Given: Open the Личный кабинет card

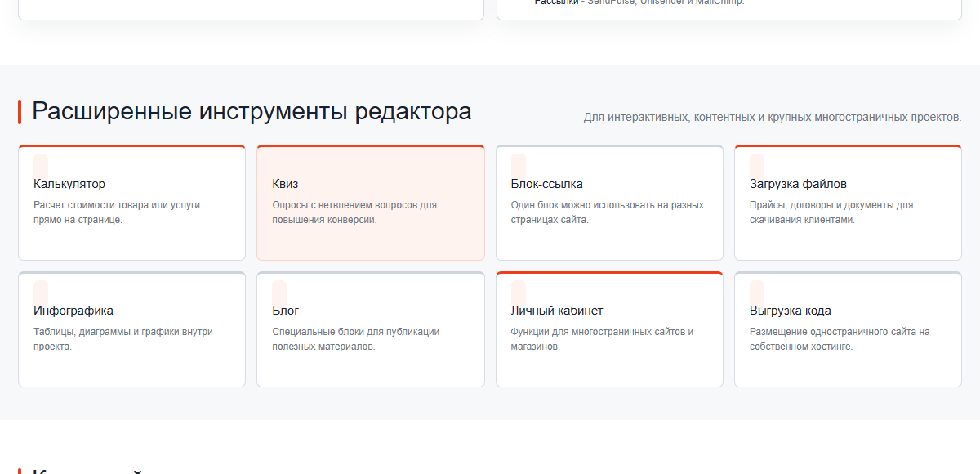Looking at the screenshot, I should tap(609, 329).
